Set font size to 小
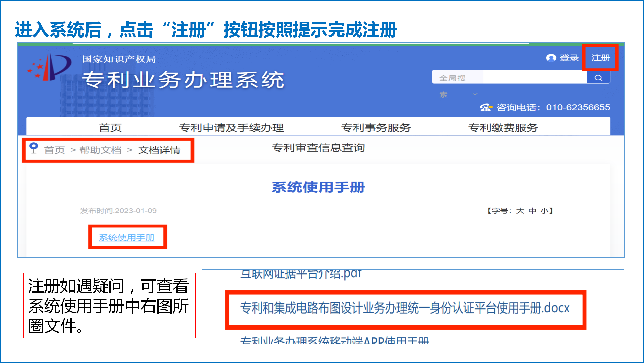Screen dimensions: 644x363 [x=544, y=211]
